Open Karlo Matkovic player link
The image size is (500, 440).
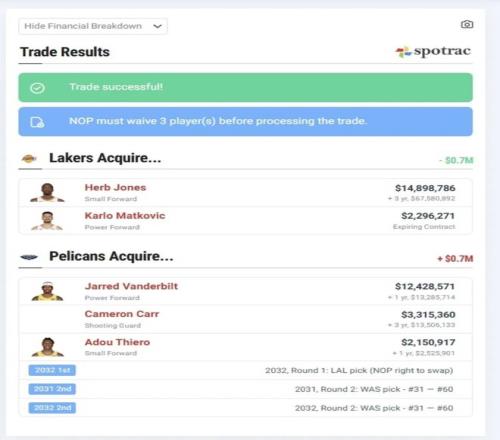click(x=125, y=216)
